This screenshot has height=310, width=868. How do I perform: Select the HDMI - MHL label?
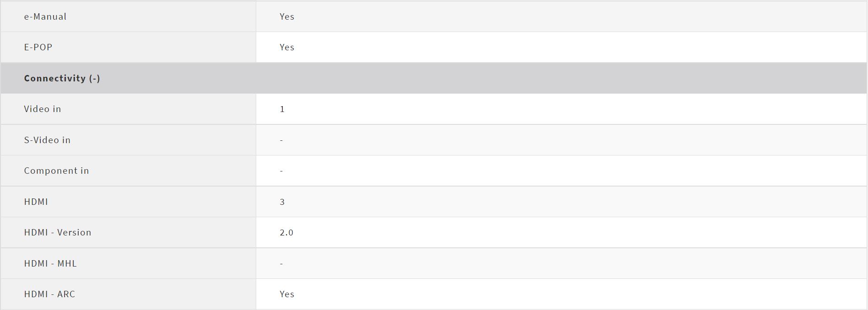tap(50, 263)
